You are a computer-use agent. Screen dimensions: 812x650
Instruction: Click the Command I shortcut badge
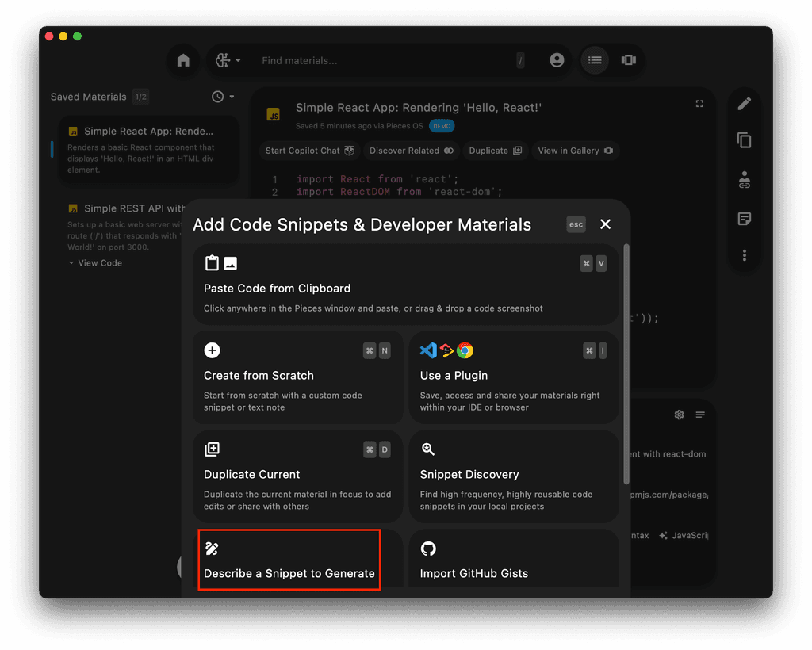[x=595, y=350]
